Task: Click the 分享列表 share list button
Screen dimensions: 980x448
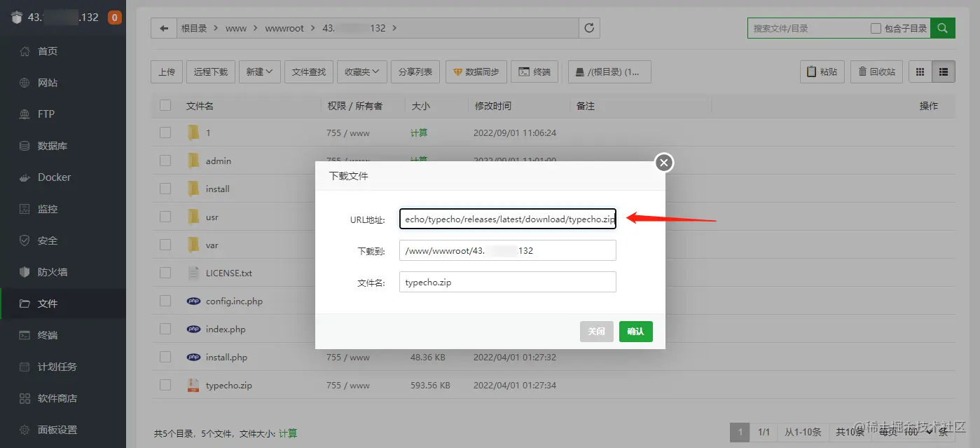Action: pos(415,72)
